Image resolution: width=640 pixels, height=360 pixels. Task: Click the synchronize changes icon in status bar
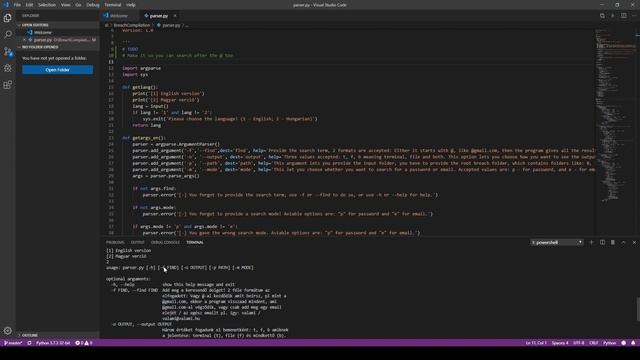(x=29, y=343)
